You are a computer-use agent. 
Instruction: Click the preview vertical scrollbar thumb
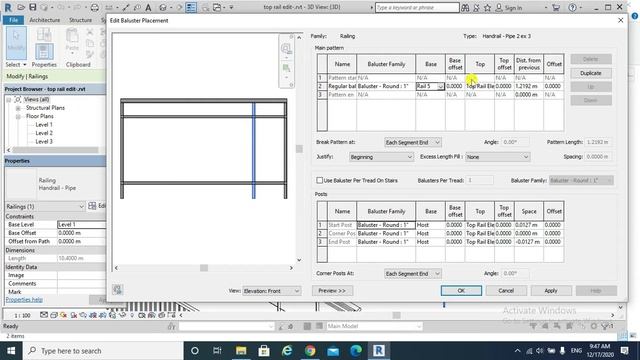pyautogui.click(x=299, y=149)
